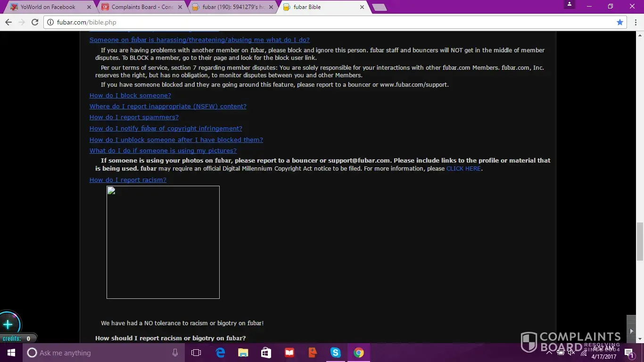Launch Microsoft Edge from the taskbar
Image resolution: width=644 pixels, height=362 pixels.
tap(220, 353)
